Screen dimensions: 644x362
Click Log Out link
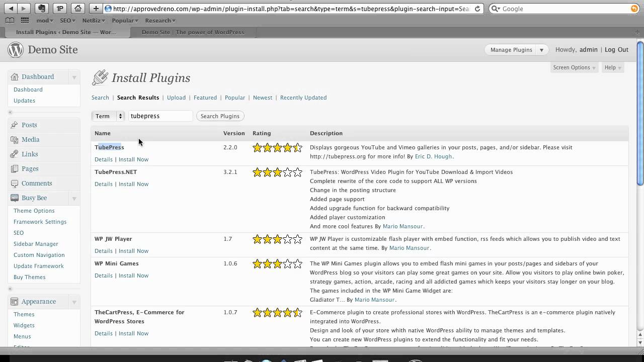(x=616, y=50)
